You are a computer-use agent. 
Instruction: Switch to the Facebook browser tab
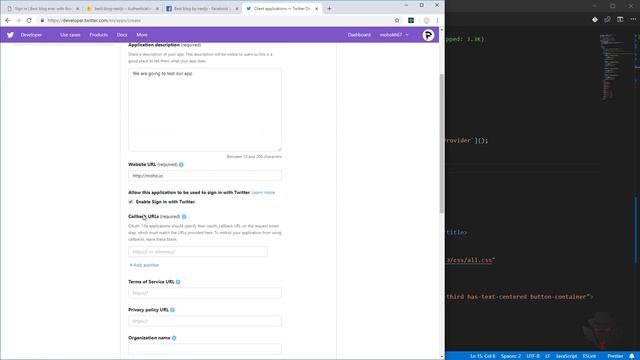coord(202,9)
